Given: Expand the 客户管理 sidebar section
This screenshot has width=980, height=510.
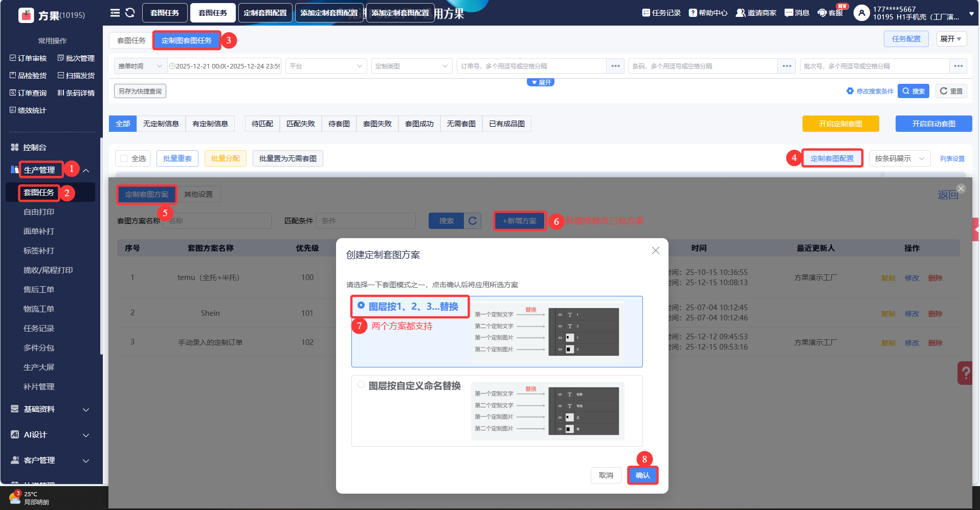Looking at the screenshot, I should (86, 460).
